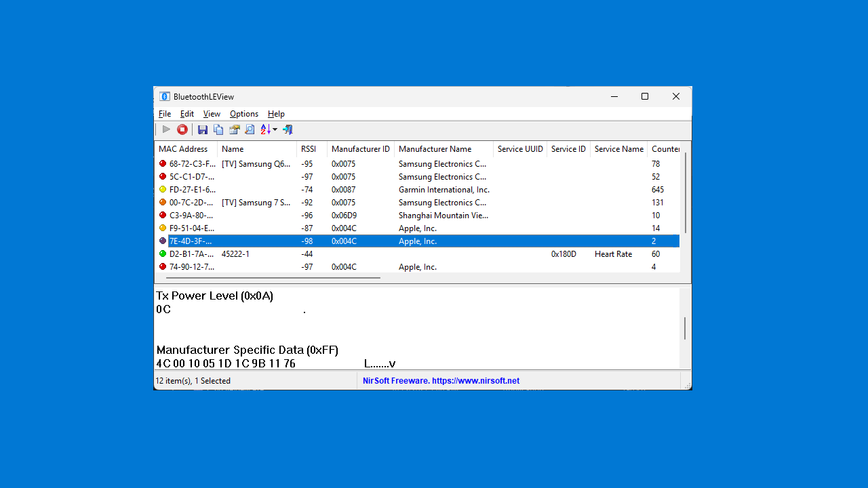Click the yellow status dot for FD-27-E1-6
The height and width of the screenshot is (488, 868).
(x=163, y=189)
